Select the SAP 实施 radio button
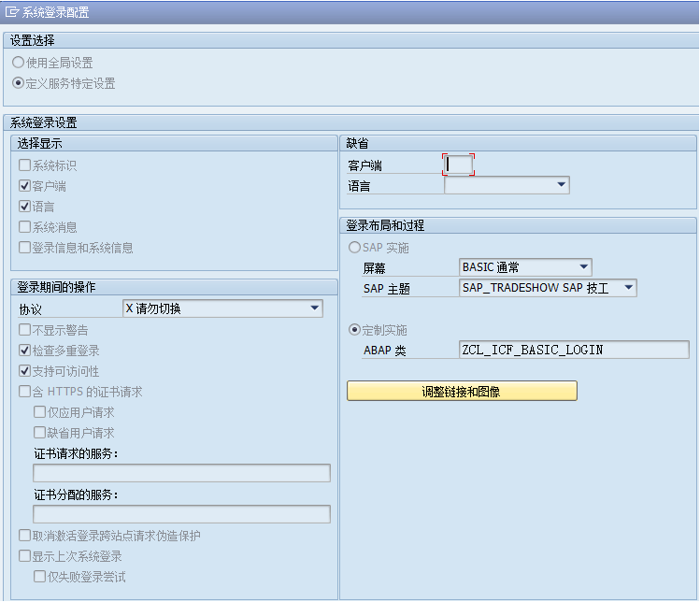This screenshot has height=602, width=700. coord(354,248)
